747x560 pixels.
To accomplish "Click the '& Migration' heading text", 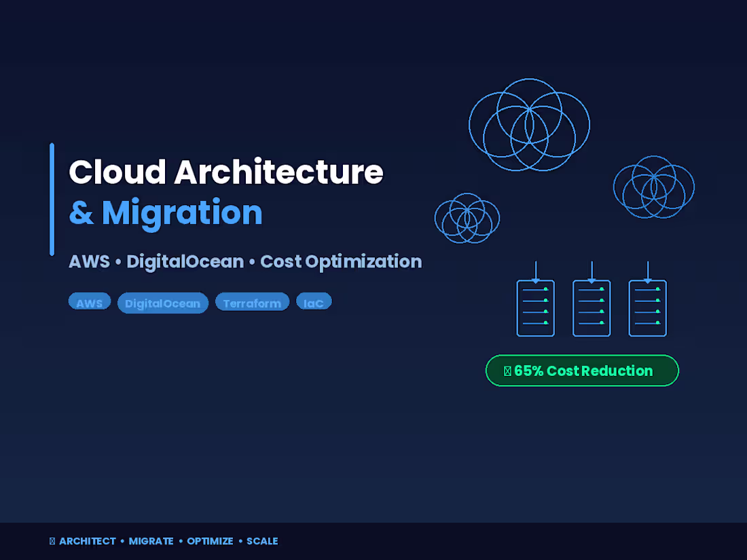I will point(166,213).
